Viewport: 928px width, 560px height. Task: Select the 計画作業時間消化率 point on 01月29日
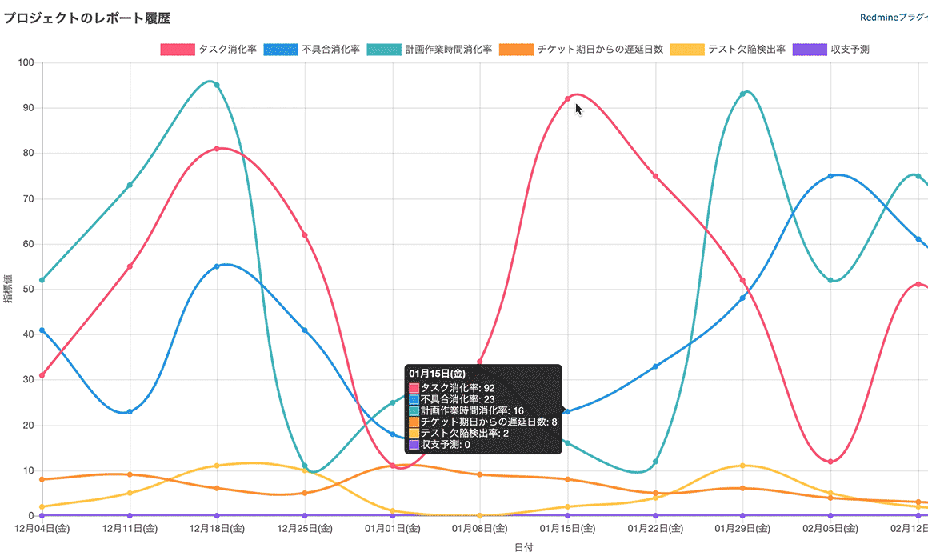coord(742,94)
